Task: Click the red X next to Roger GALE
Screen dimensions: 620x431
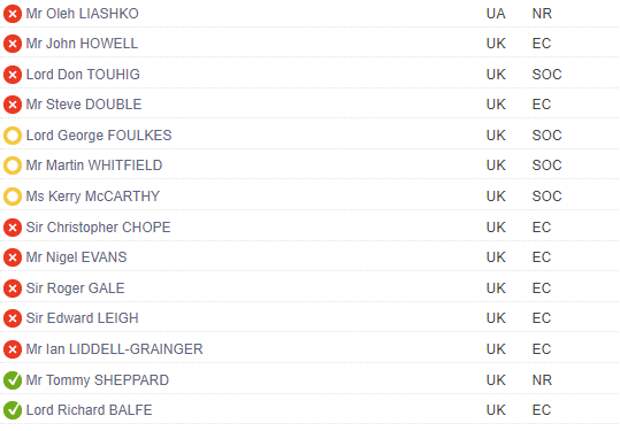Action: pos(12,288)
